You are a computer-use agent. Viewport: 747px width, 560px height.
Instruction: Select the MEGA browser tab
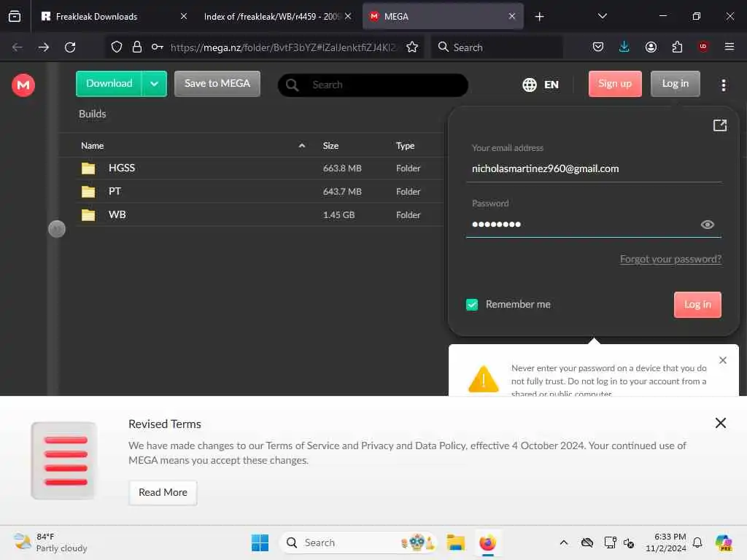pyautogui.click(x=443, y=16)
